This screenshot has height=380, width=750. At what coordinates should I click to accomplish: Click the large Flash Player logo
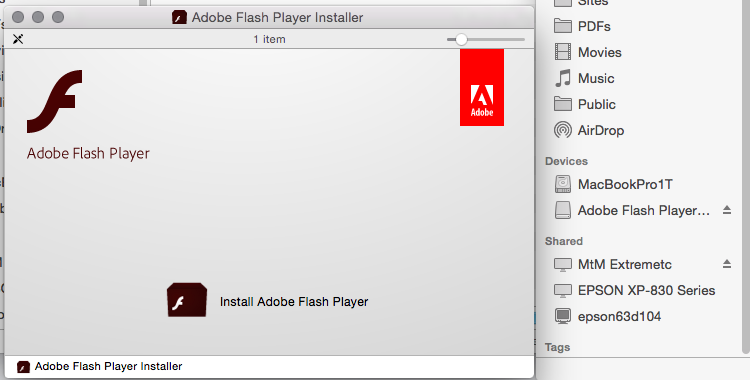[55, 101]
